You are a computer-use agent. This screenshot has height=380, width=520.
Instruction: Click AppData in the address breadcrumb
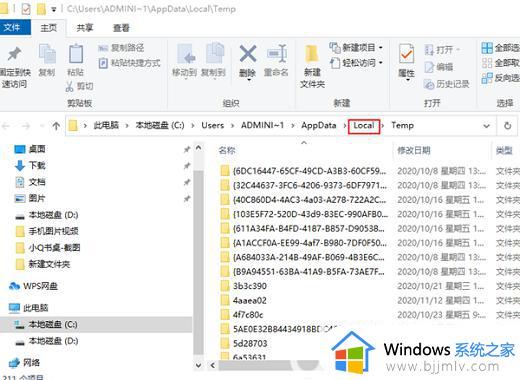[319, 125]
